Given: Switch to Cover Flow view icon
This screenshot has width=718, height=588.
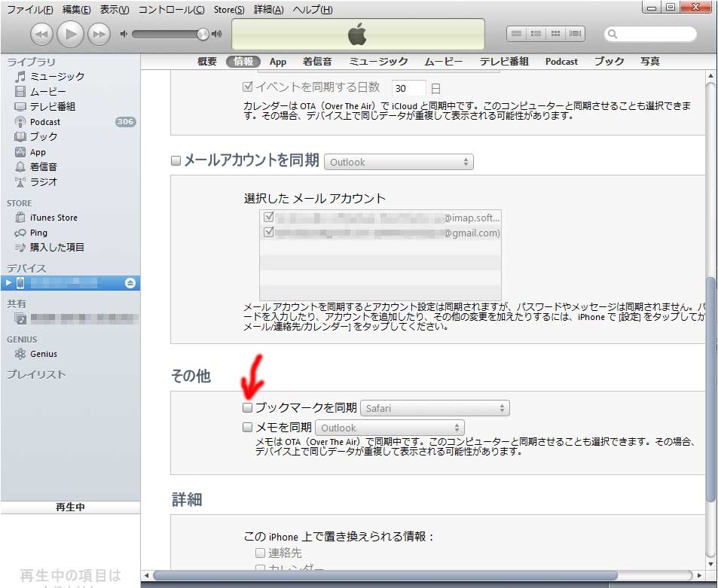Looking at the screenshot, I should 575,33.
